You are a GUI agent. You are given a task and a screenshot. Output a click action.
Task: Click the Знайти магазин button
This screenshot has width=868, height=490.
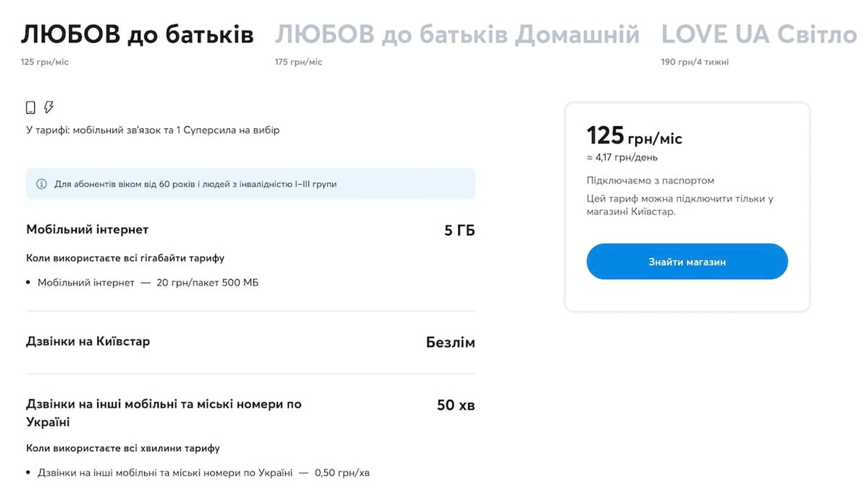(x=687, y=262)
